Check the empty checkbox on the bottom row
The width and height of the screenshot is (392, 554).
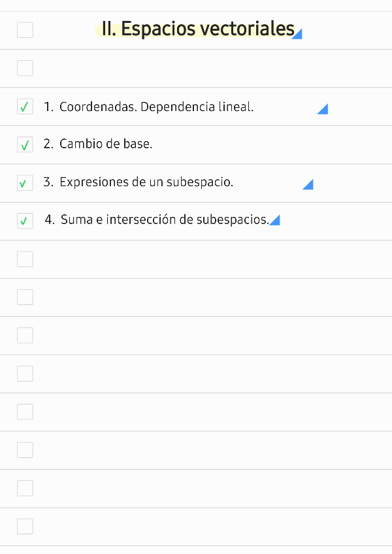click(x=25, y=526)
